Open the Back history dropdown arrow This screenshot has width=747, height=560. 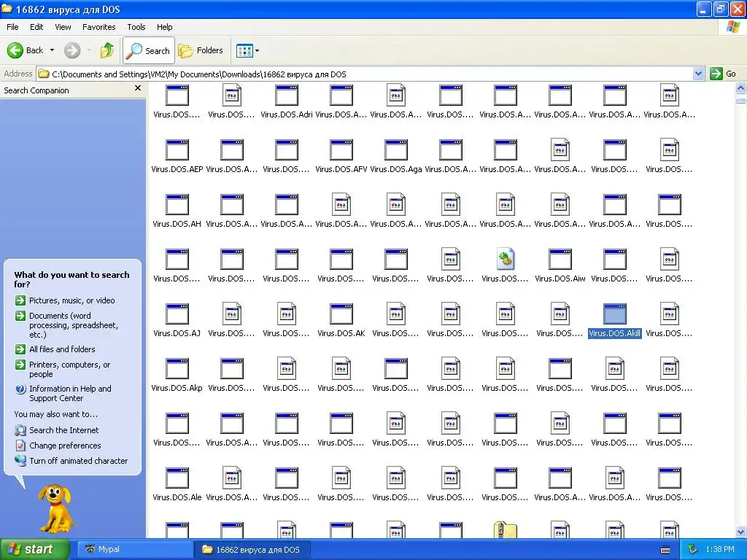[52, 50]
